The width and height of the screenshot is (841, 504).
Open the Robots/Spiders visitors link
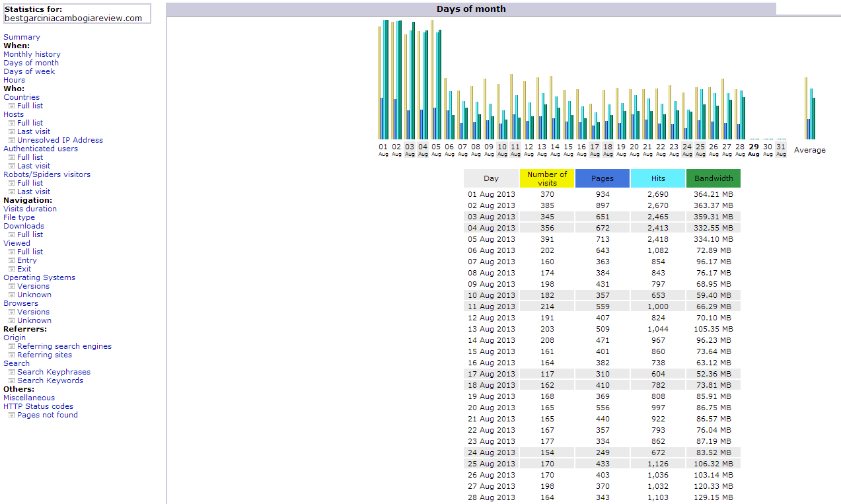coord(47,174)
